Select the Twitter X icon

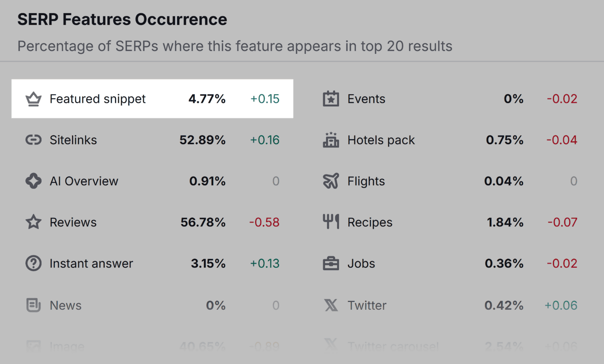tap(331, 305)
